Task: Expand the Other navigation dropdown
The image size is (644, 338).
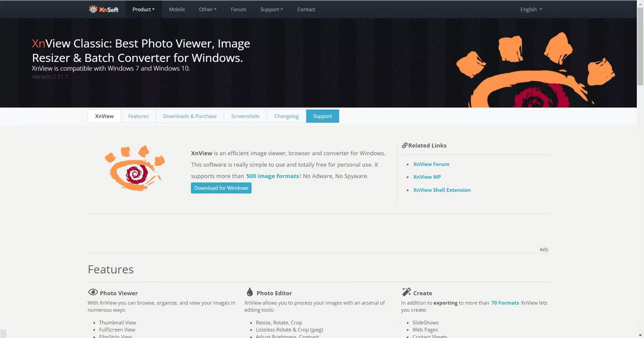Action: (208, 10)
